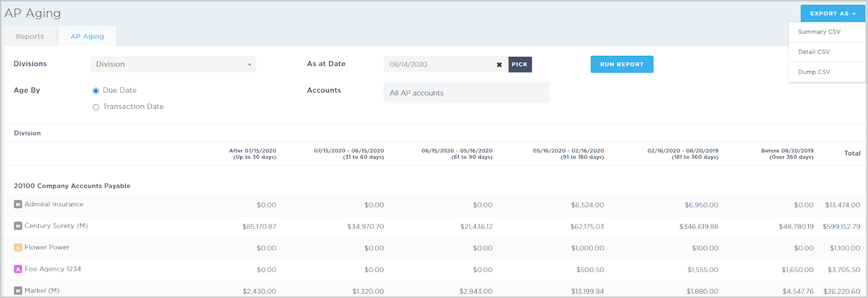Select the Due Date radio button
The height and width of the screenshot is (298, 868).
tap(96, 91)
